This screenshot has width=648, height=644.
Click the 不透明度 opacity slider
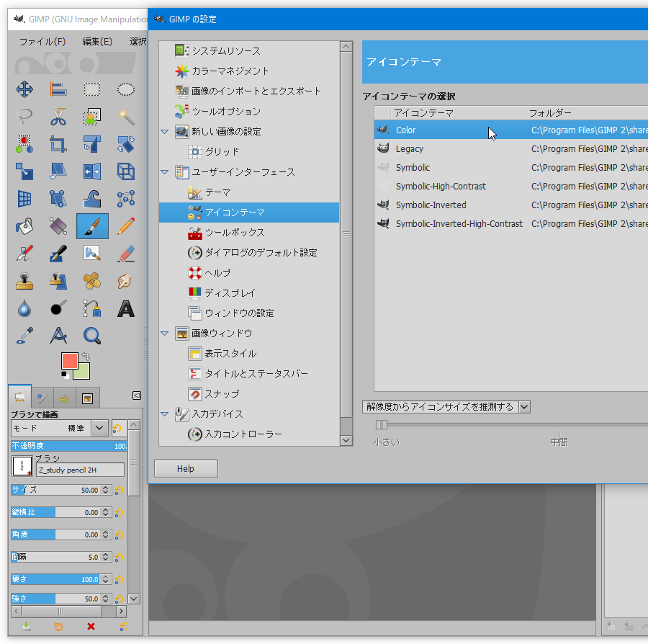68,446
